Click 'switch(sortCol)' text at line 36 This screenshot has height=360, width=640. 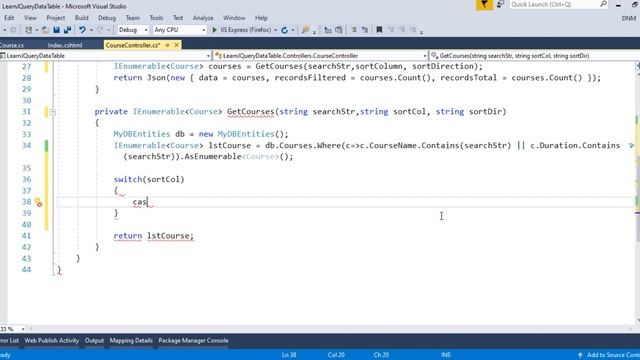[x=149, y=179]
